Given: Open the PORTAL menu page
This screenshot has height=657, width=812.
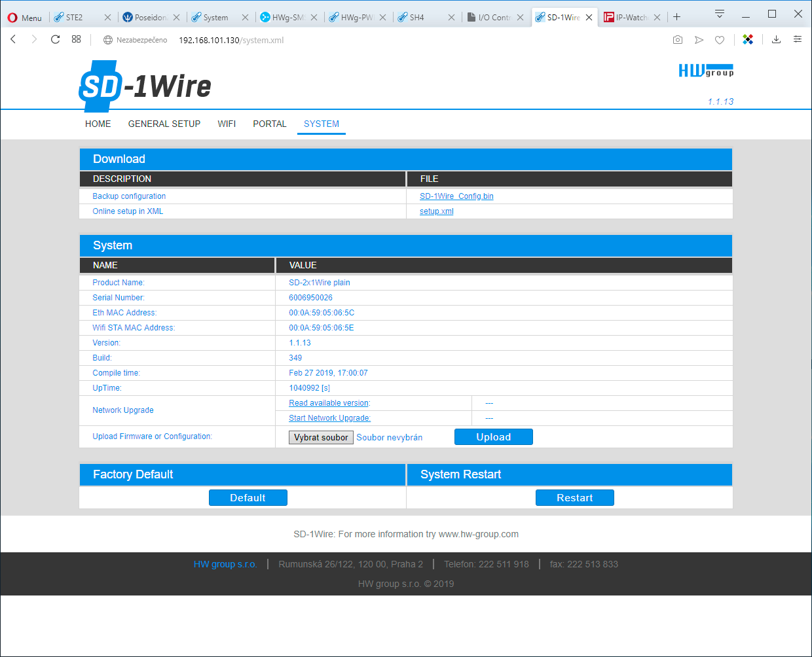Looking at the screenshot, I should click(270, 124).
